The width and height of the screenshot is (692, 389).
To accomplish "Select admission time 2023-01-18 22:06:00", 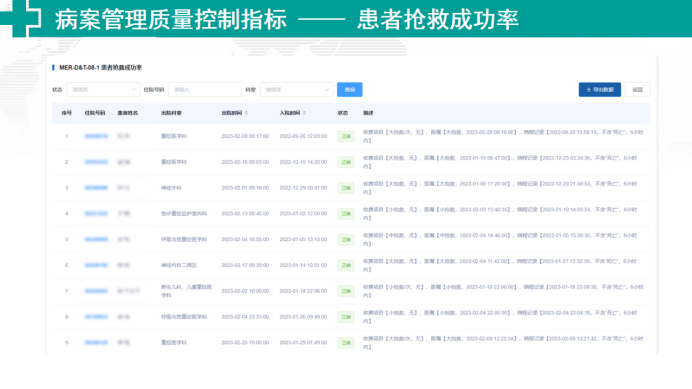I will [x=303, y=291].
